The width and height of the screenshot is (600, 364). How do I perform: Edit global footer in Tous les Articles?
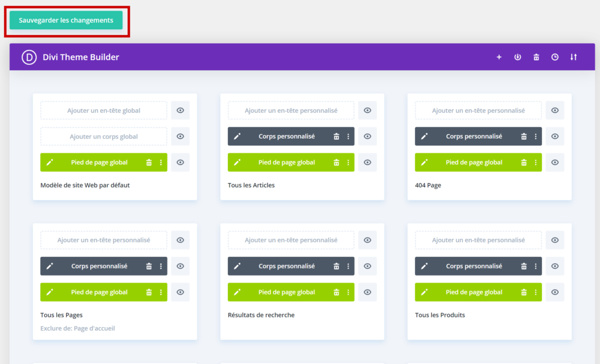pos(237,163)
